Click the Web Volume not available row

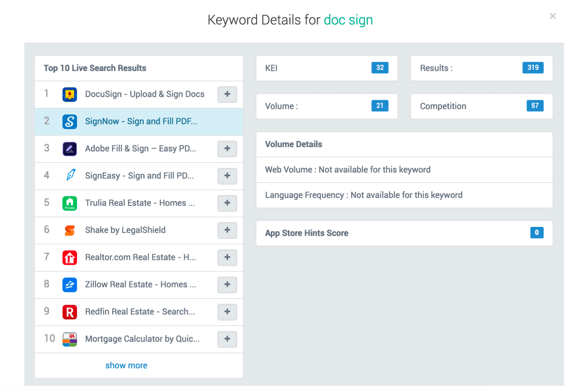(404, 170)
